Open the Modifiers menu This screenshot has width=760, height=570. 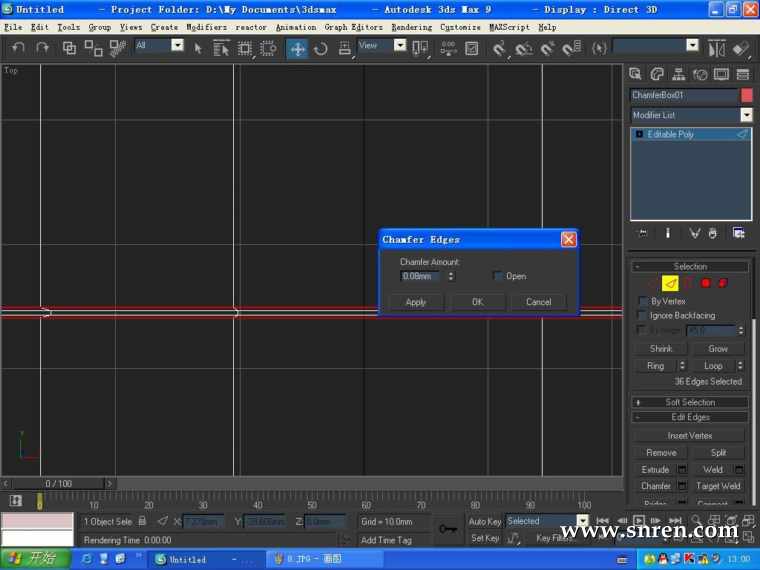pos(206,28)
